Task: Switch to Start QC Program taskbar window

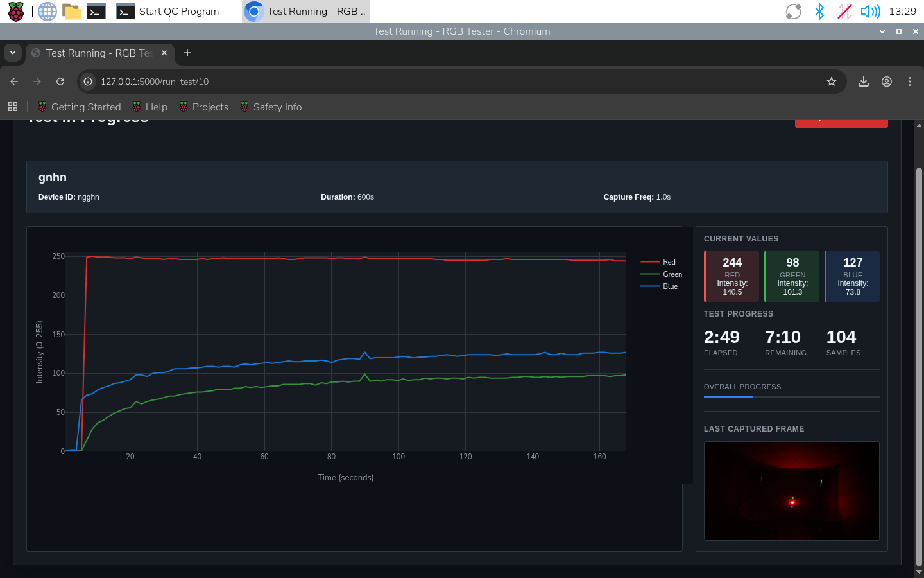Action: 168,12
